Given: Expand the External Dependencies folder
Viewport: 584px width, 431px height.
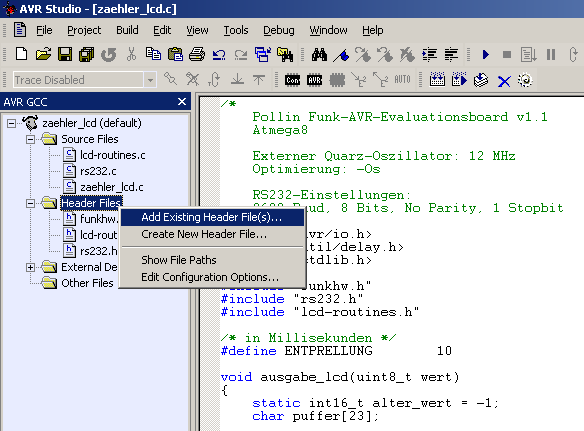Looking at the screenshot, I should 31,267.
